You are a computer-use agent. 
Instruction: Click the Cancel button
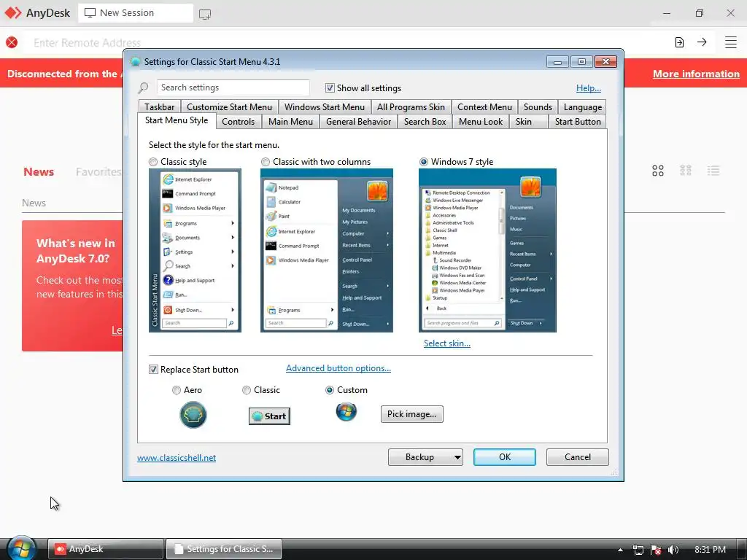(x=578, y=457)
